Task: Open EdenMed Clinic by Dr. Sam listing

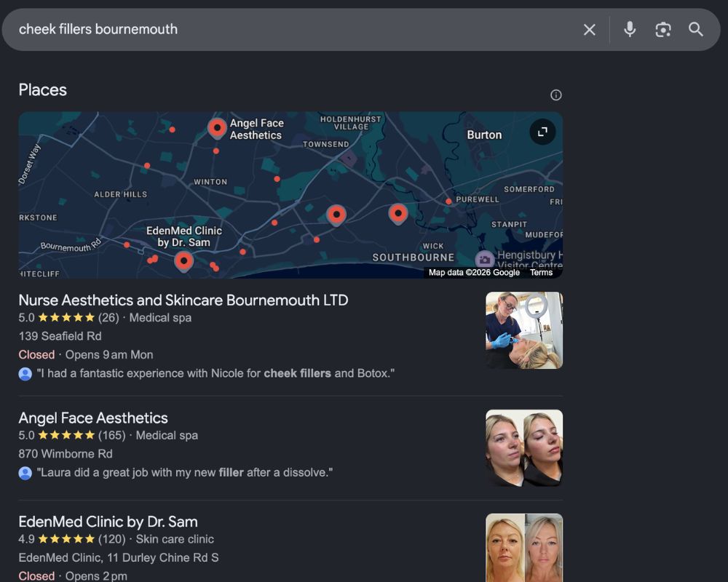Action: point(108,522)
